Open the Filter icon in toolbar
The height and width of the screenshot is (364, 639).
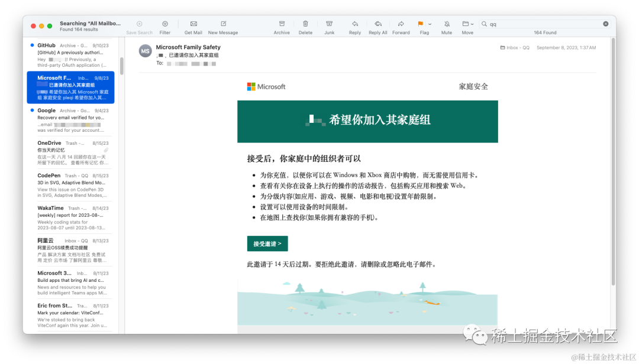pyautogui.click(x=164, y=24)
